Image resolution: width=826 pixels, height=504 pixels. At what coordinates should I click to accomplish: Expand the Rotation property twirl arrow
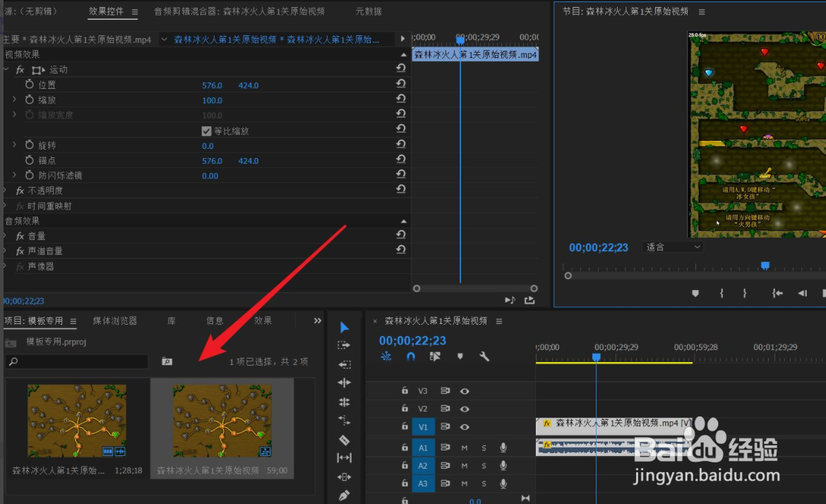[14, 144]
